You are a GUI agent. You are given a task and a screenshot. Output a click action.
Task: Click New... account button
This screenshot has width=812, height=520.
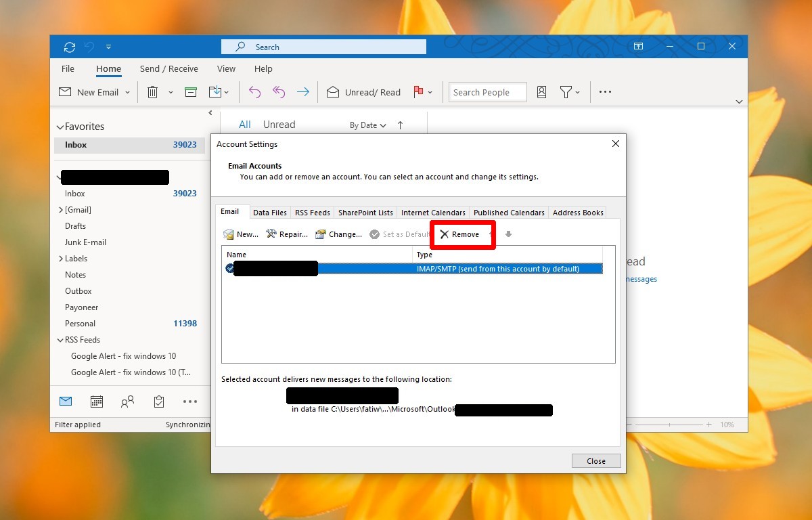[x=241, y=234]
